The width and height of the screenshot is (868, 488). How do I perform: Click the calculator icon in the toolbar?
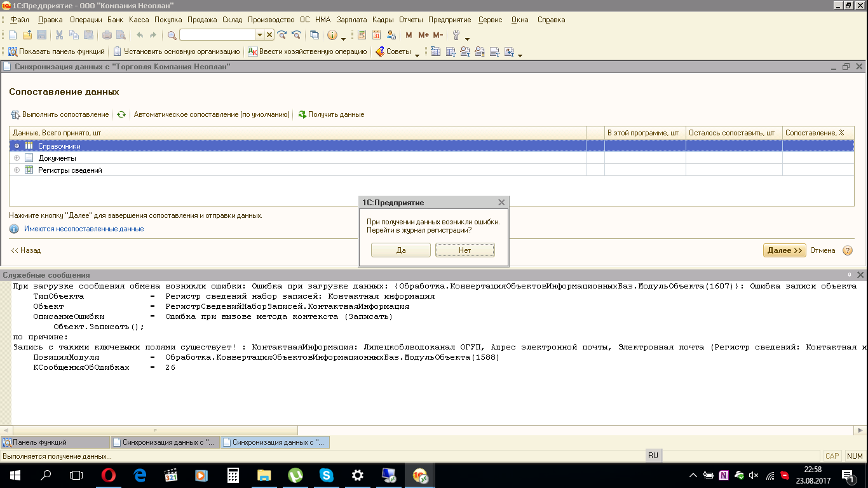(x=362, y=36)
